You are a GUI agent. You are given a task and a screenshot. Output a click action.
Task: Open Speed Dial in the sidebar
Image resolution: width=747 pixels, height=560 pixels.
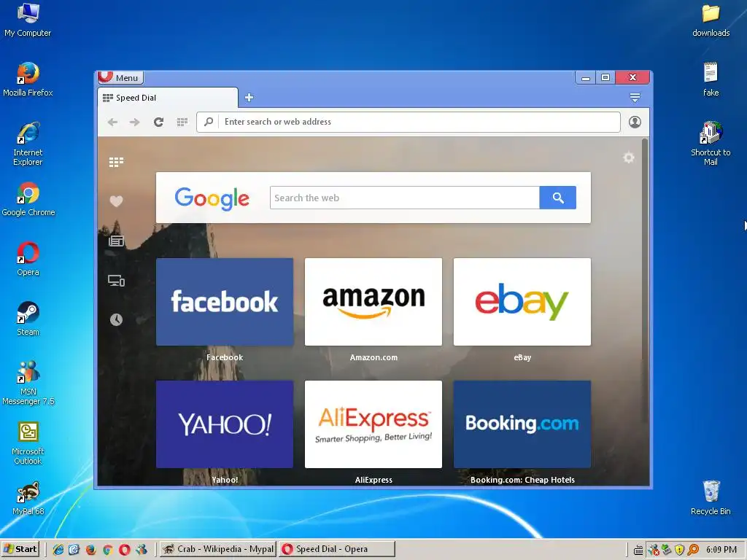pos(116,163)
